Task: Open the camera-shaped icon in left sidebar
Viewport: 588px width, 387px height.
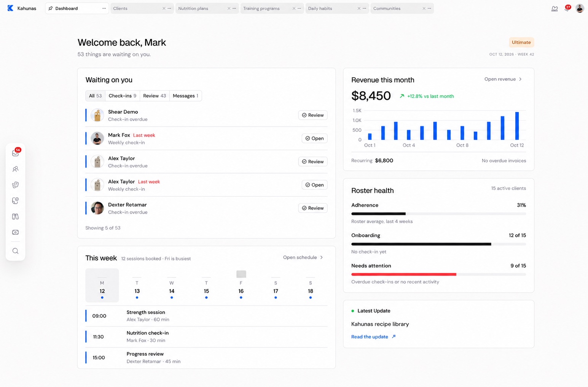Action: click(16, 232)
